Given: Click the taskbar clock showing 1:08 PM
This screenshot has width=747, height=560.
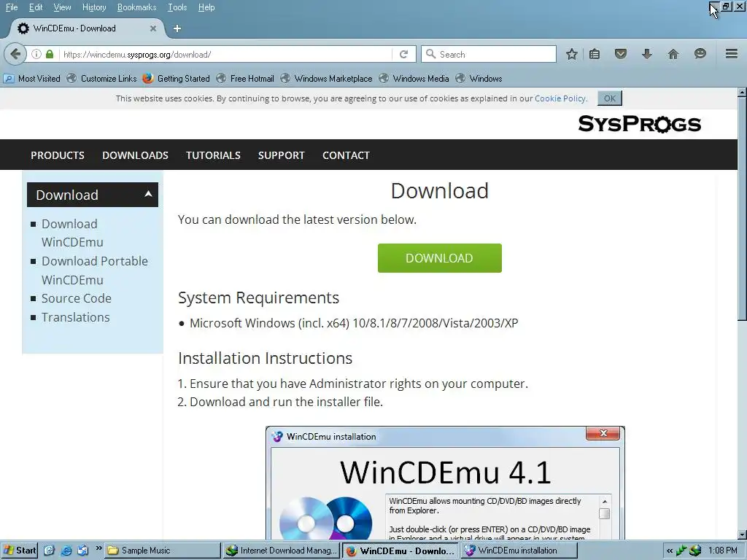Looking at the screenshot, I should tap(723, 551).
